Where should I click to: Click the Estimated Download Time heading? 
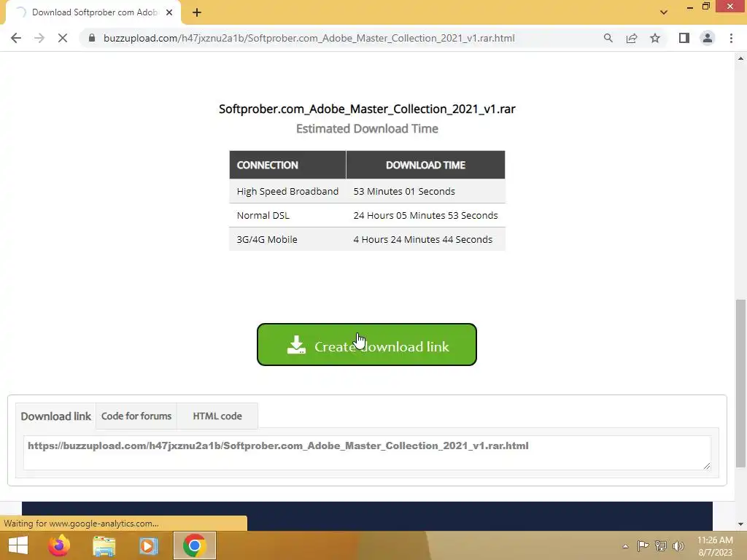click(x=367, y=128)
